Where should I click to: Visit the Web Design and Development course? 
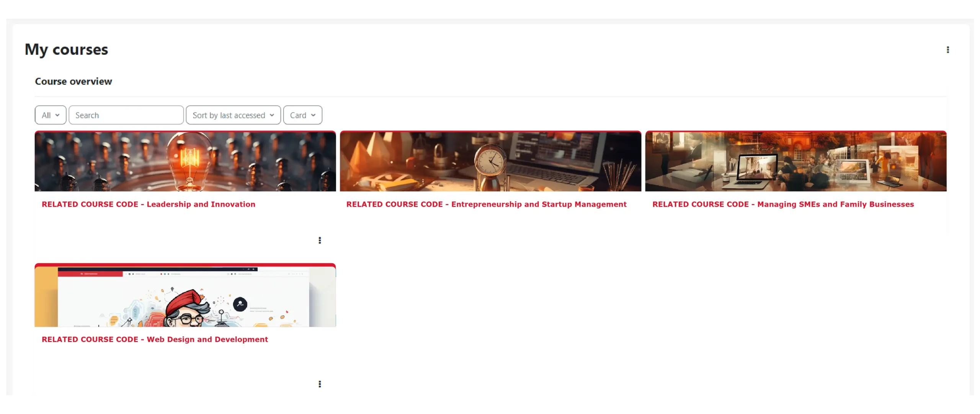pos(155,339)
